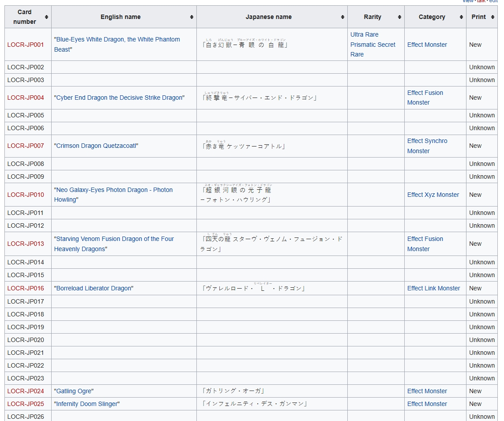Open LOCR-JP007 card number link
This screenshot has height=421, width=504.
point(26,146)
